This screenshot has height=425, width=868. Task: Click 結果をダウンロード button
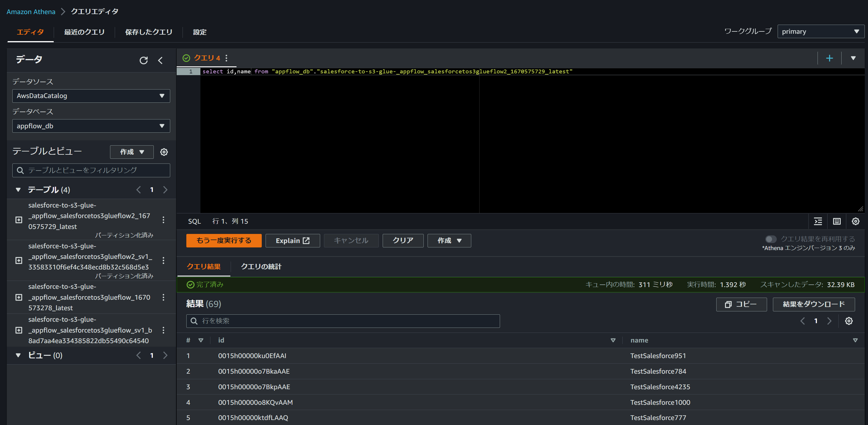813,304
